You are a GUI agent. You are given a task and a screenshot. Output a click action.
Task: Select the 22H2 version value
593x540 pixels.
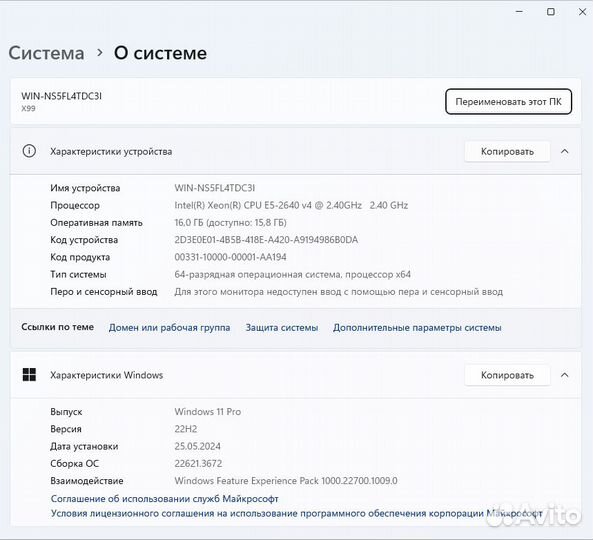pyautogui.click(x=186, y=429)
